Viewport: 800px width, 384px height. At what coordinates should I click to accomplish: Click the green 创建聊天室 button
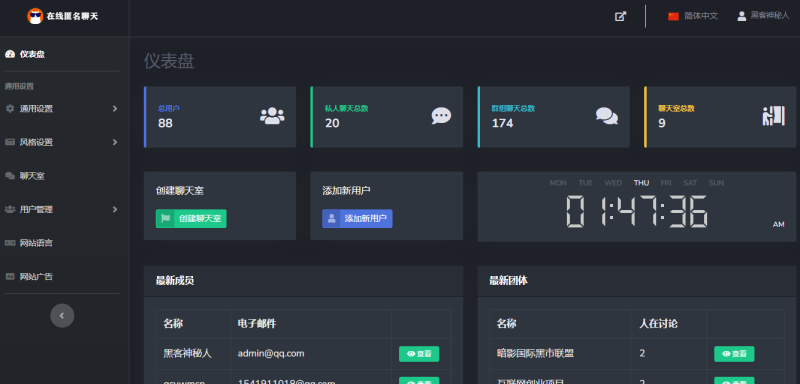(x=191, y=219)
